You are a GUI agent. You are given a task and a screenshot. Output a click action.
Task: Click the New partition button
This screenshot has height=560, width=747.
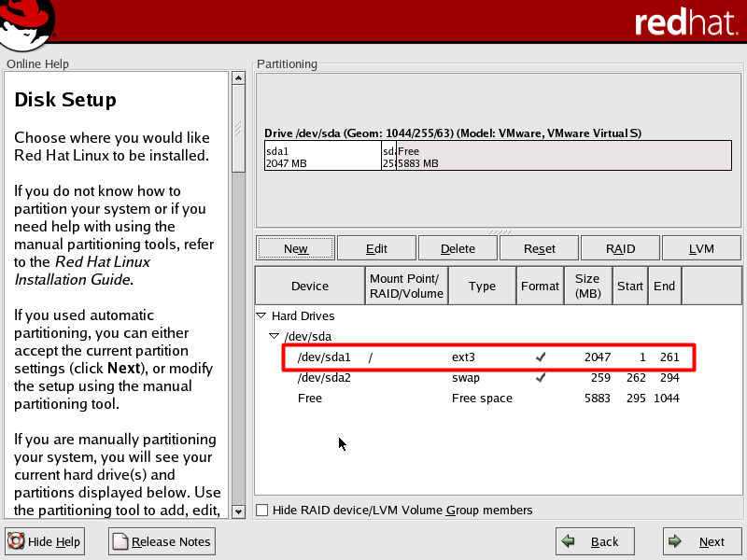295,248
